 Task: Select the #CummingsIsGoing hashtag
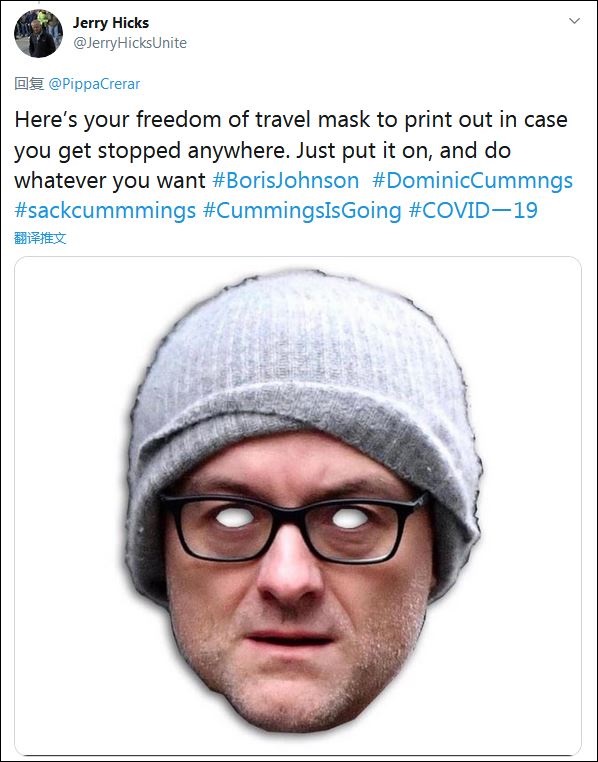pyautogui.click(x=302, y=210)
